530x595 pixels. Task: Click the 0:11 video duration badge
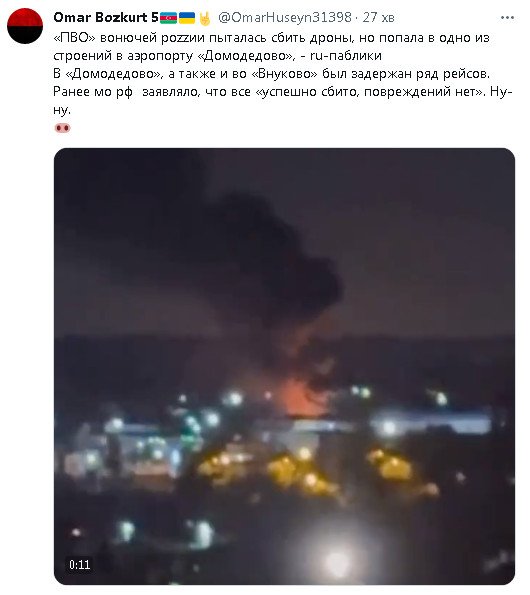[x=80, y=565]
